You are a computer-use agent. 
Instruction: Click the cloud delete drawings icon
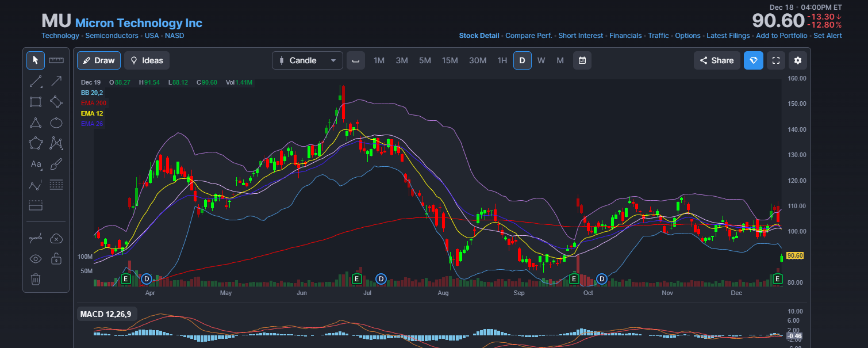(56, 238)
